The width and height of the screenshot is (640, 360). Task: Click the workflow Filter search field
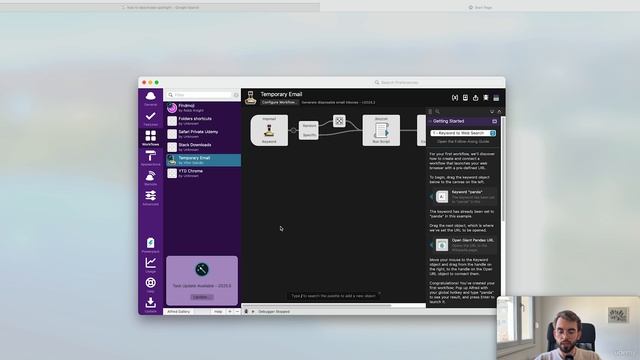coord(200,95)
